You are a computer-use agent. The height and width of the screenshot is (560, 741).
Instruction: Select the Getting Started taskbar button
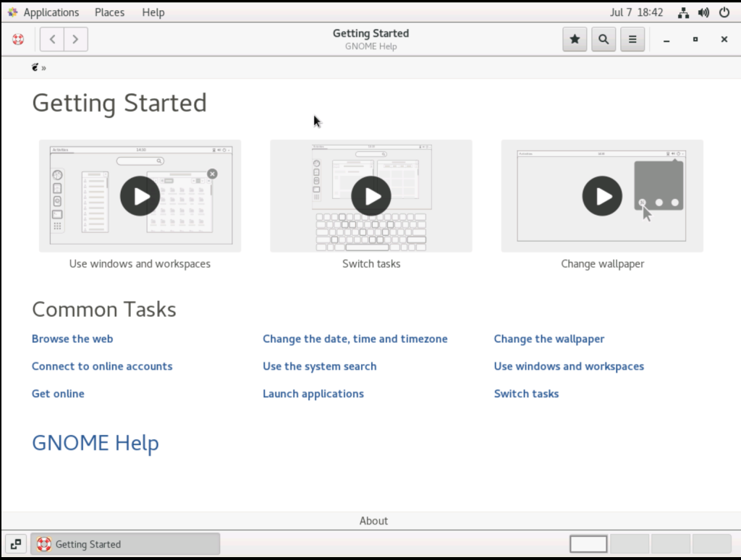click(x=126, y=544)
